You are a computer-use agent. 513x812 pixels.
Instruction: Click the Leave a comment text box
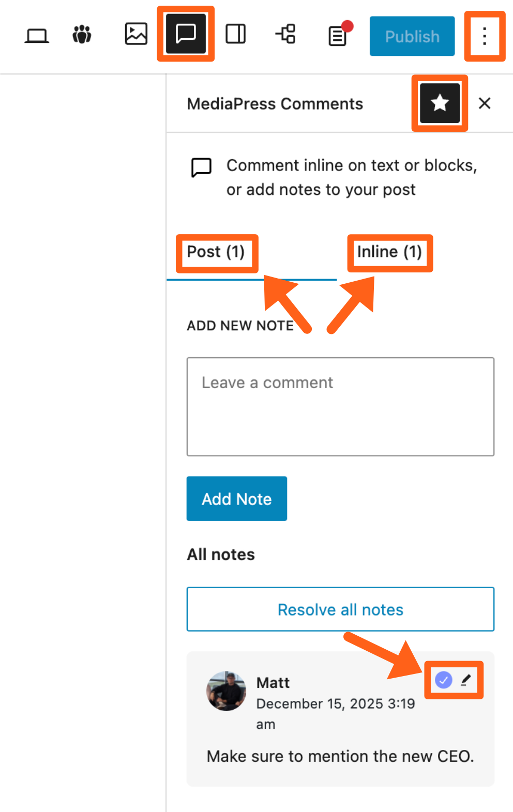(340, 406)
